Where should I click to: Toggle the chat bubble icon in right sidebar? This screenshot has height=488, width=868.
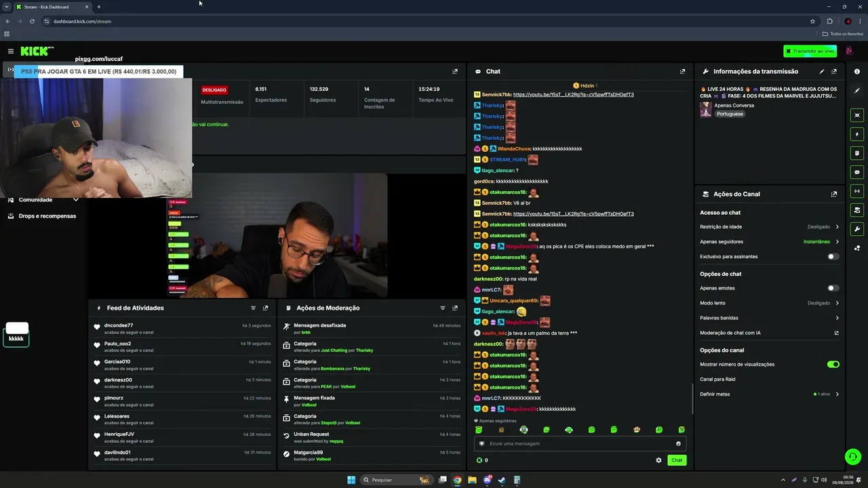[857, 172]
